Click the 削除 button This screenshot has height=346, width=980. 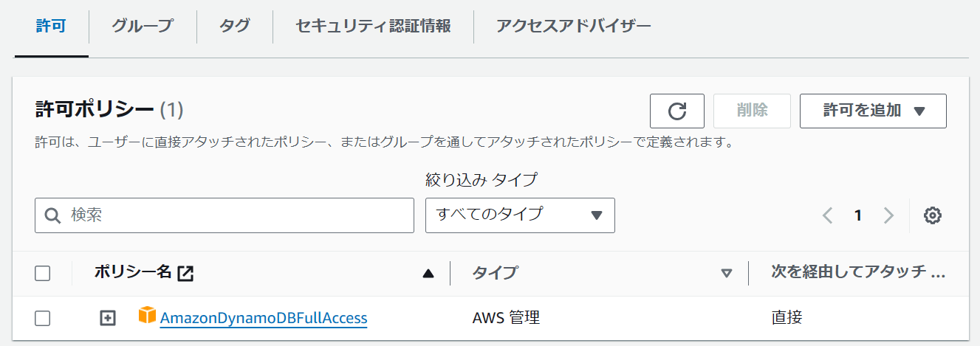click(752, 111)
